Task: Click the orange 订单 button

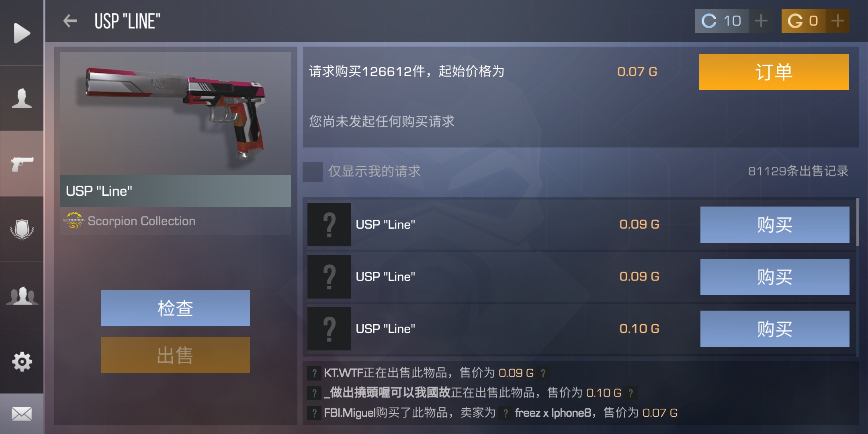Action: click(x=774, y=72)
